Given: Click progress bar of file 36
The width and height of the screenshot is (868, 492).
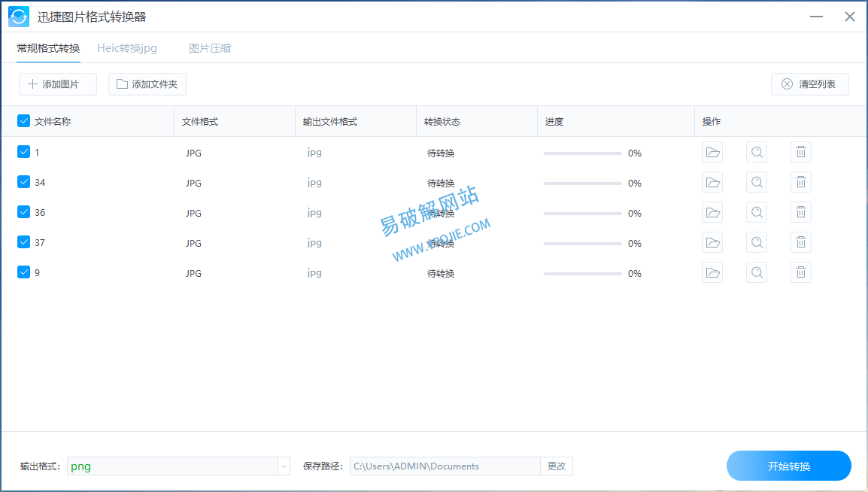Looking at the screenshot, I should pos(583,213).
